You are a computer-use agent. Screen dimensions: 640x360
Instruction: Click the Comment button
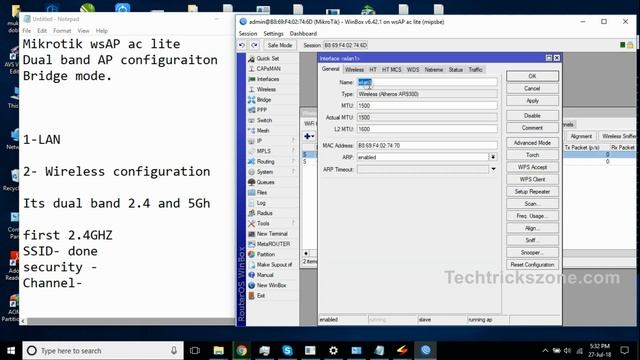532,128
